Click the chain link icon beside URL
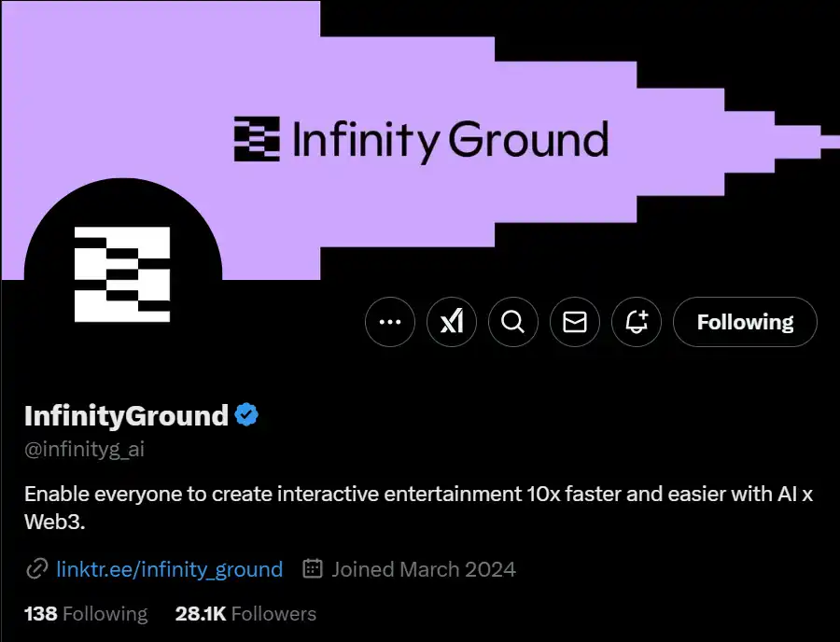Screen dimensions: 840x642 click(37, 569)
